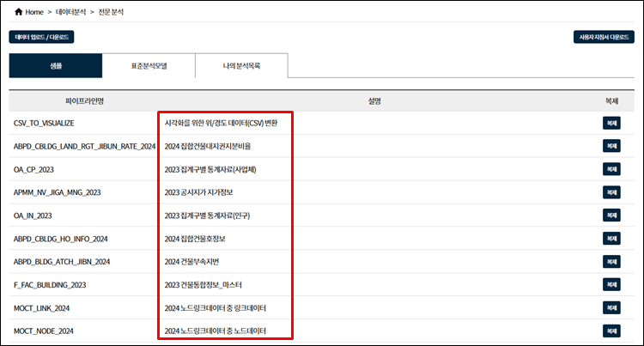Click 복제 button for ABPD_BLDG_ATCH_JIBN_2024
644x346 pixels.
(x=611, y=262)
